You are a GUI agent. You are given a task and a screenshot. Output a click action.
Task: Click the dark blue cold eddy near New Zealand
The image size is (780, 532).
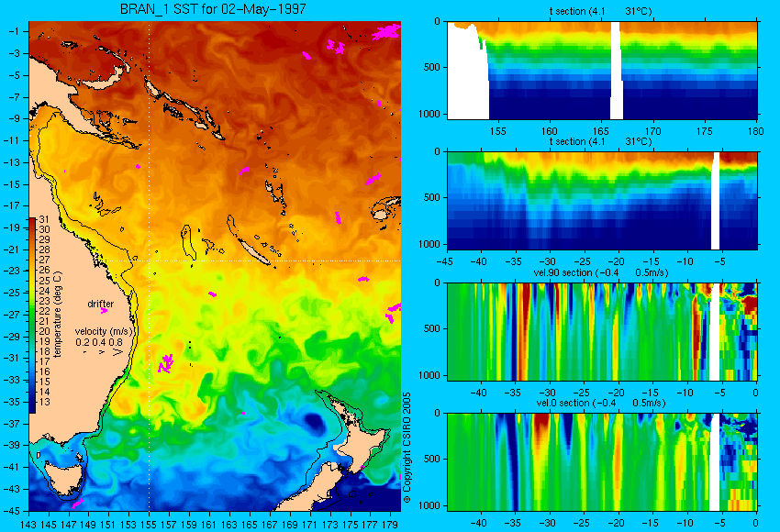314,422
